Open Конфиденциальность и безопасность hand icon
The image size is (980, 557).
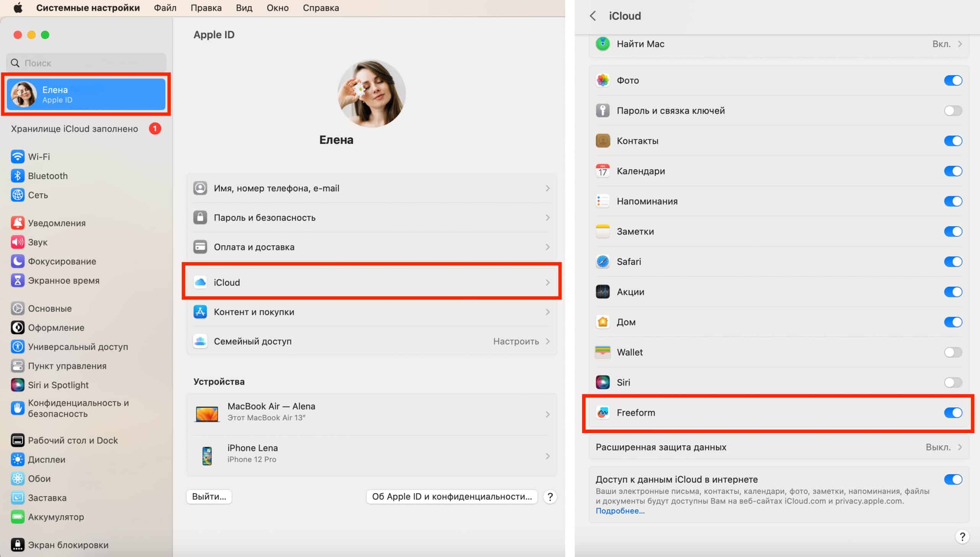pyautogui.click(x=18, y=408)
